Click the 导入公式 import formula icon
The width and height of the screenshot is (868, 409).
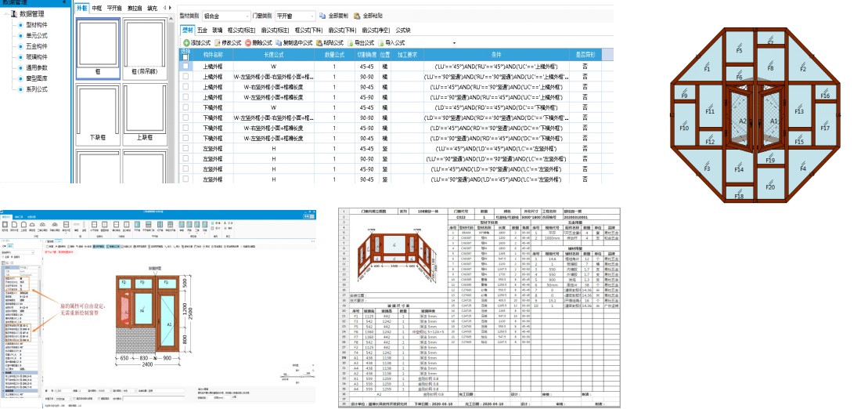[x=381, y=42]
